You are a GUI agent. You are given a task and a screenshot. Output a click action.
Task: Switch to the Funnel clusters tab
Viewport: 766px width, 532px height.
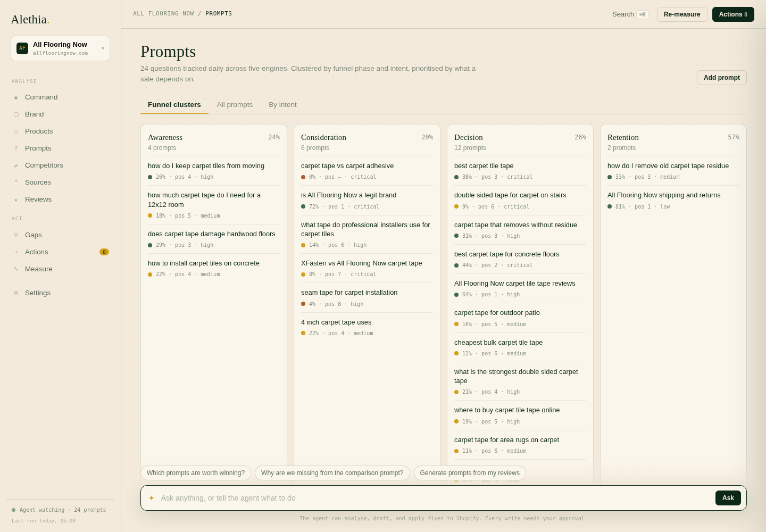click(x=174, y=105)
